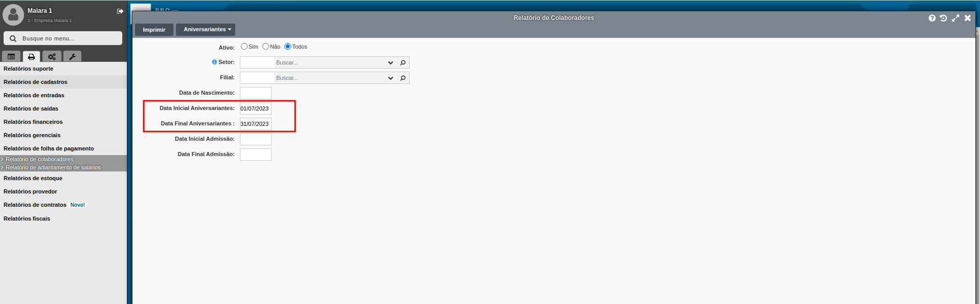Select the Sim radio for Ativo
This screenshot has width=980, height=304.
click(x=244, y=47)
